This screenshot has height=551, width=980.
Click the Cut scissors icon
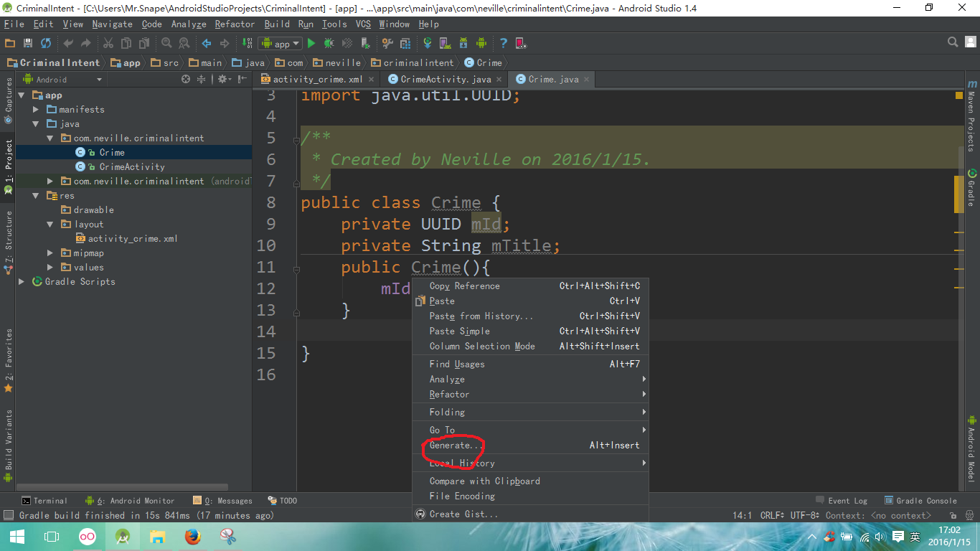point(108,44)
